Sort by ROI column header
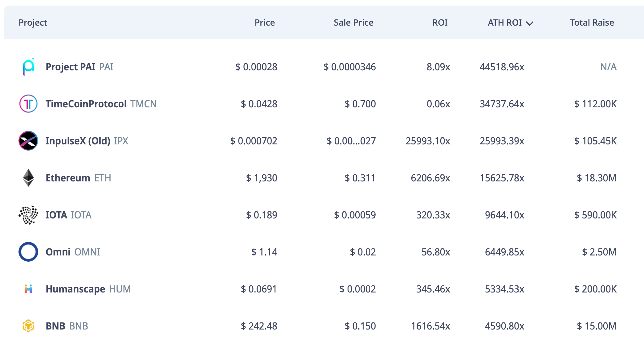 coord(440,23)
